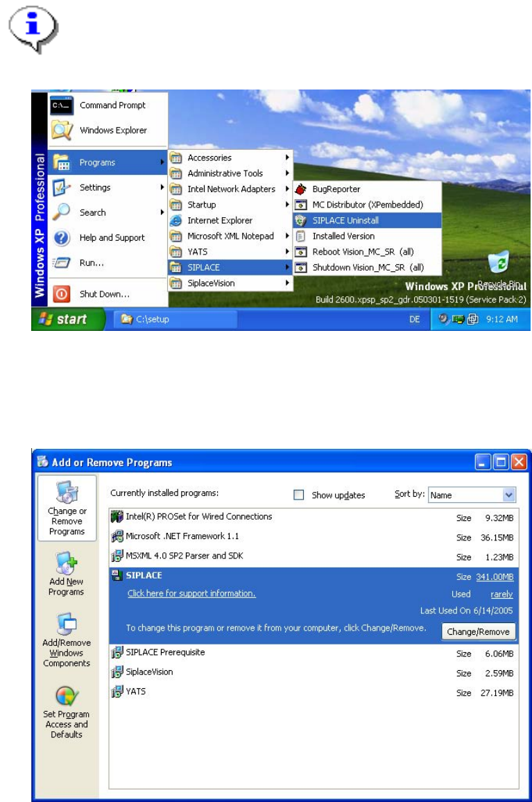This screenshot has height=802, width=532.
Task: Click the Run window icon
Action: (x=61, y=263)
